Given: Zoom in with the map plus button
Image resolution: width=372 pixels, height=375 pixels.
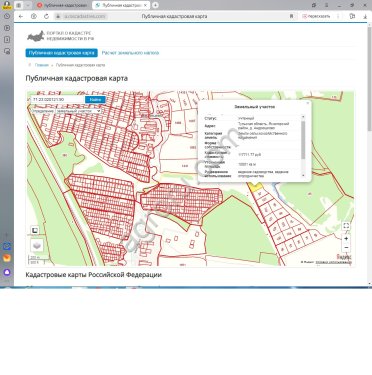Looking at the screenshot, I should pos(346,239).
